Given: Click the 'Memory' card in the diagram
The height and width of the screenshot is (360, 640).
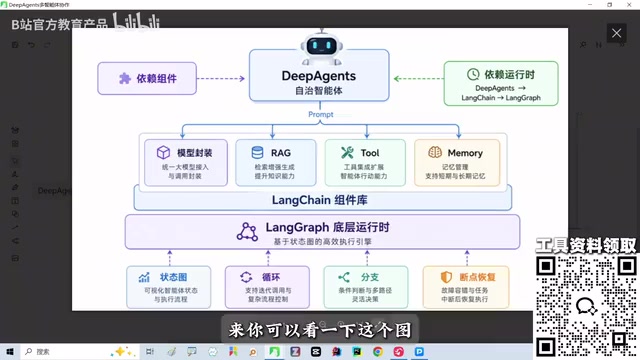Looking at the screenshot, I should pyautogui.click(x=457, y=162).
